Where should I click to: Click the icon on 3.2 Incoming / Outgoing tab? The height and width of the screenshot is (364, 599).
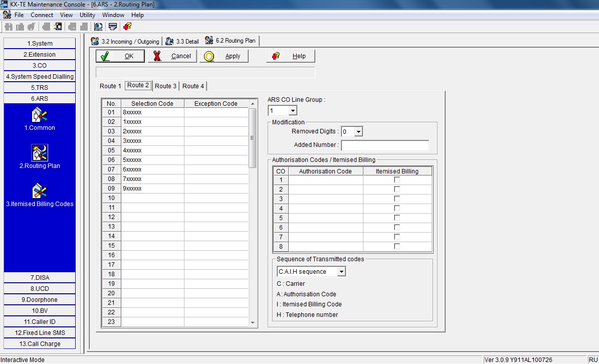tap(95, 41)
